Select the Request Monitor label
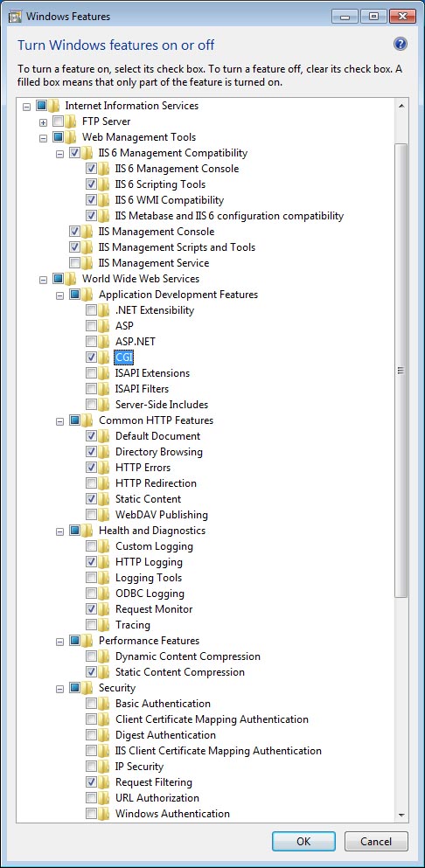 point(154,609)
